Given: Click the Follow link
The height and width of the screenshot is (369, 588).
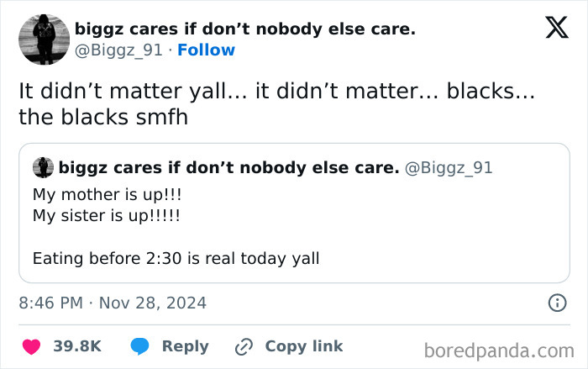Looking at the screenshot, I should click(208, 50).
